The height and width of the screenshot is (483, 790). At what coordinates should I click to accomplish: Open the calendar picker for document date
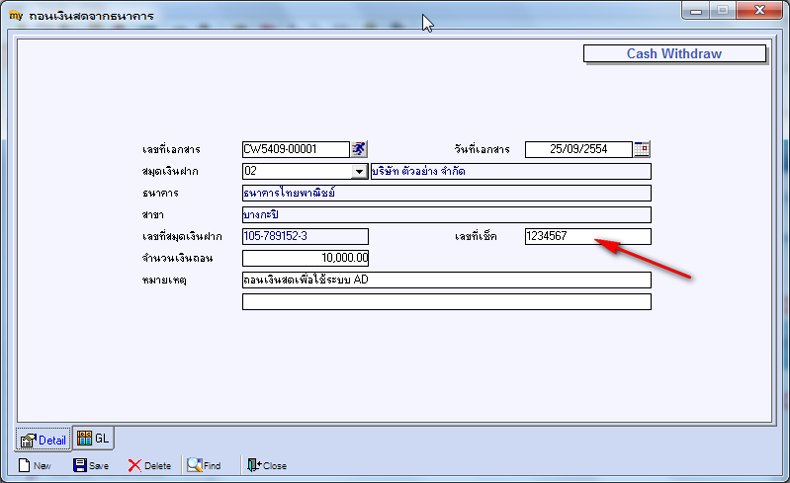(642, 149)
